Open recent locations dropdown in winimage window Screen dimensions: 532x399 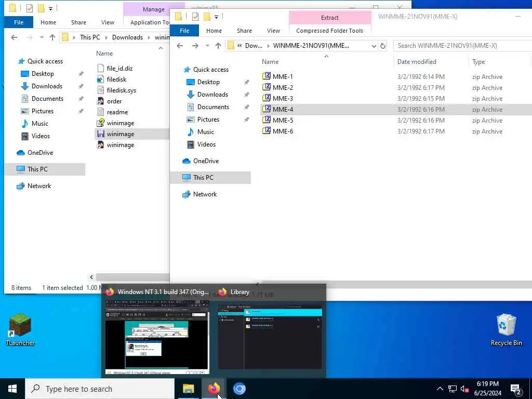click(42, 37)
